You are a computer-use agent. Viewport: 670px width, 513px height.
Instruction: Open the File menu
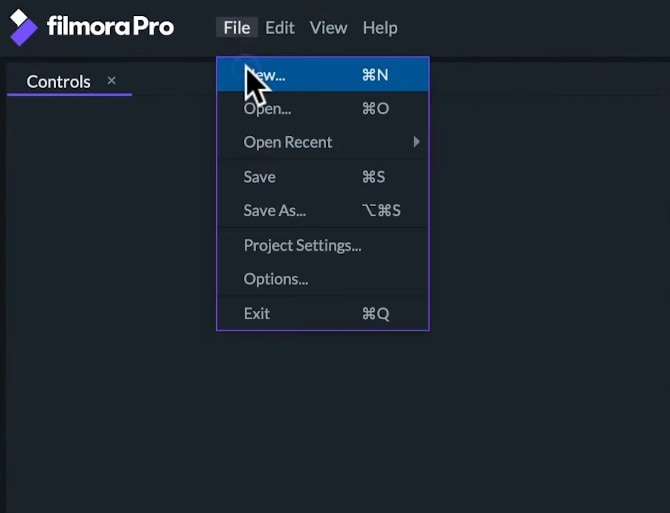(x=237, y=28)
